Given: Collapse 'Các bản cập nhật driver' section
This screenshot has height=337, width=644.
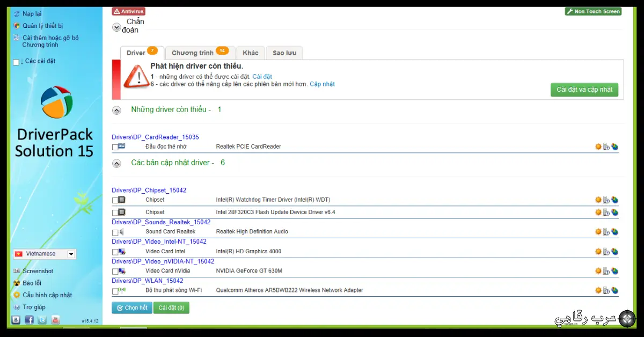Looking at the screenshot, I should [x=116, y=163].
